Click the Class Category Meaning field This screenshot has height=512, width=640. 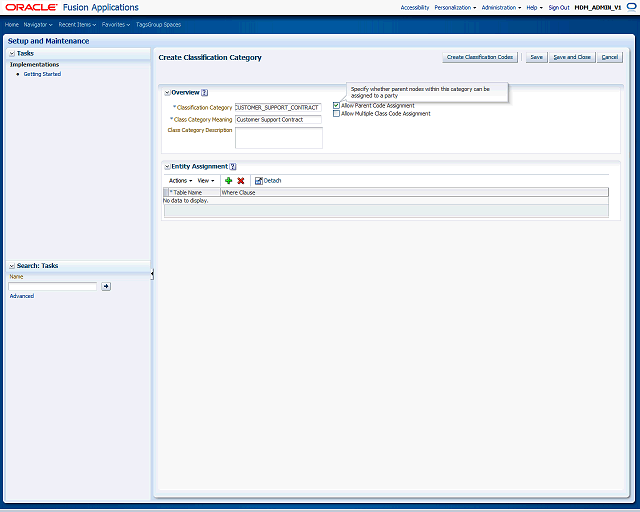(278, 120)
